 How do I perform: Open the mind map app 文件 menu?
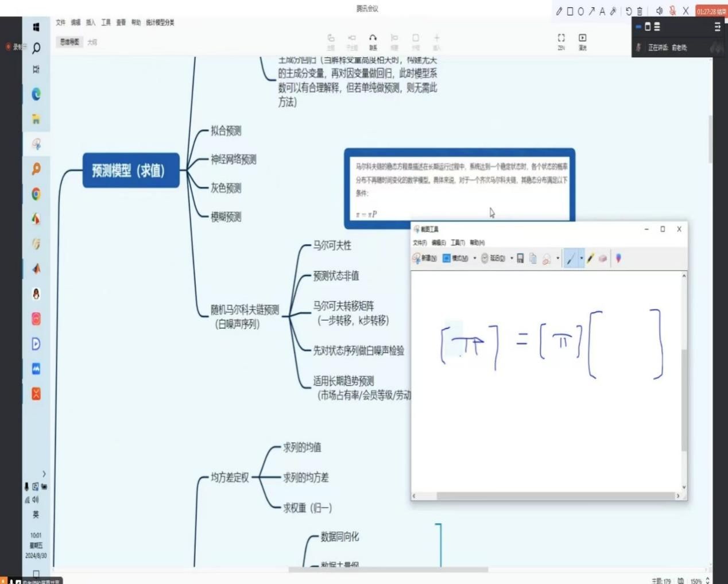coord(60,22)
